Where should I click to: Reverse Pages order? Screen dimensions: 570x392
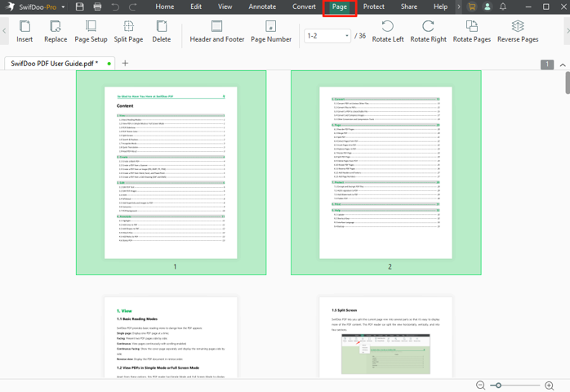518,31
